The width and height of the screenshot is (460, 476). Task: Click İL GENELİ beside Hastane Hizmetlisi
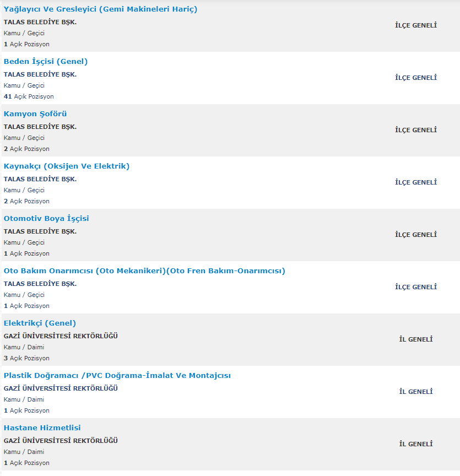[x=416, y=444]
